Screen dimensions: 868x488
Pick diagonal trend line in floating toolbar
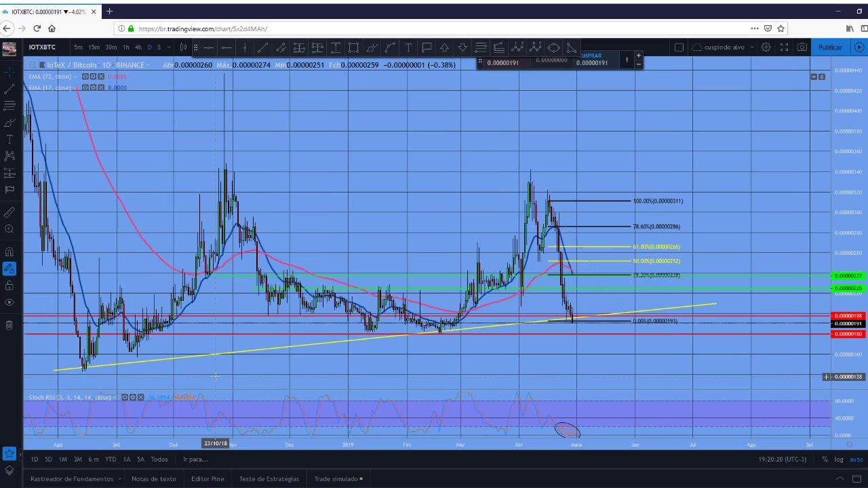tap(262, 47)
